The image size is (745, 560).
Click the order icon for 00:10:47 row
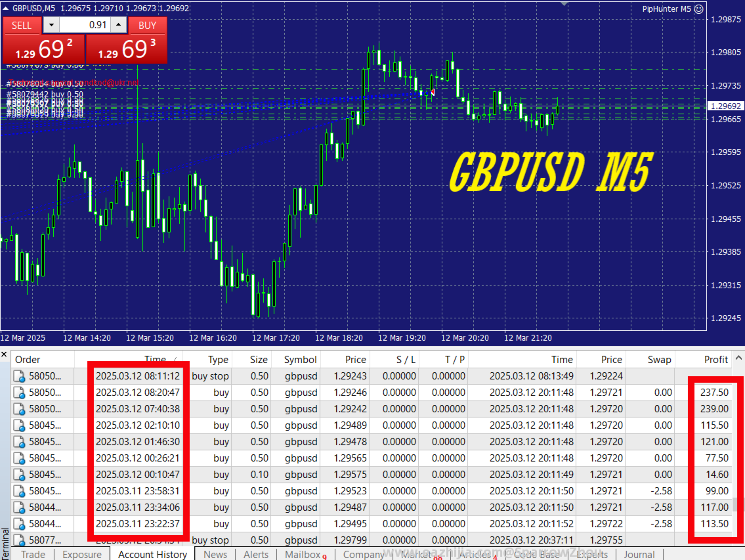19,475
